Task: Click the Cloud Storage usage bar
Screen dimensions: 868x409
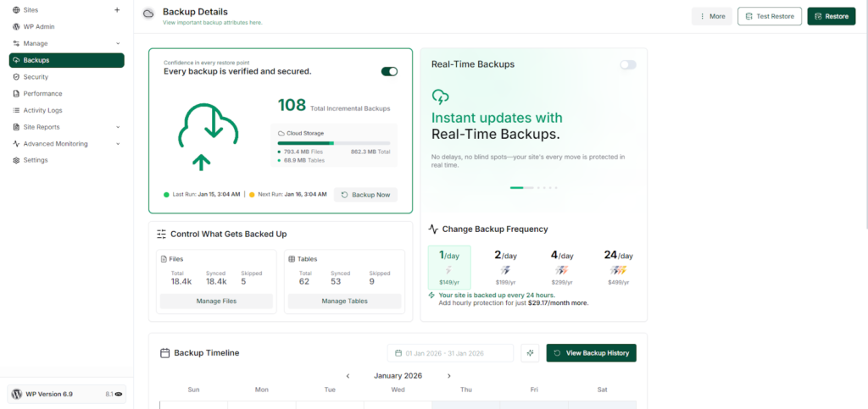Action: [333, 143]
